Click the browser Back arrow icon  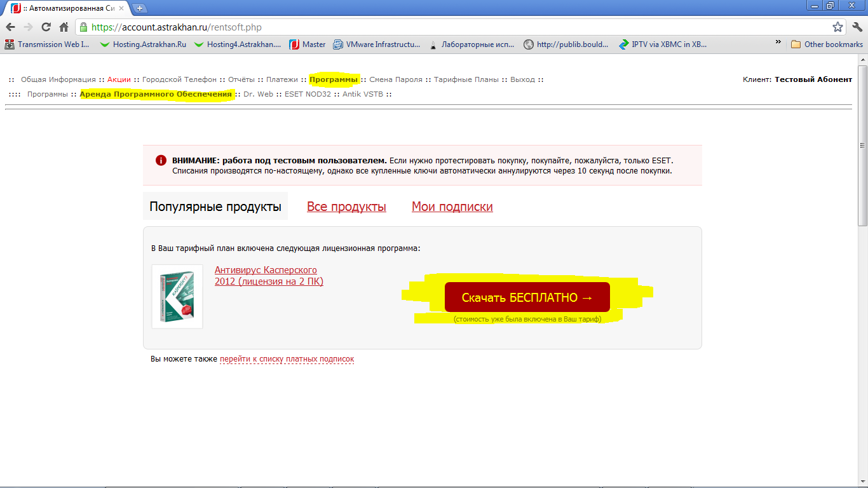(x=11, y=27)
